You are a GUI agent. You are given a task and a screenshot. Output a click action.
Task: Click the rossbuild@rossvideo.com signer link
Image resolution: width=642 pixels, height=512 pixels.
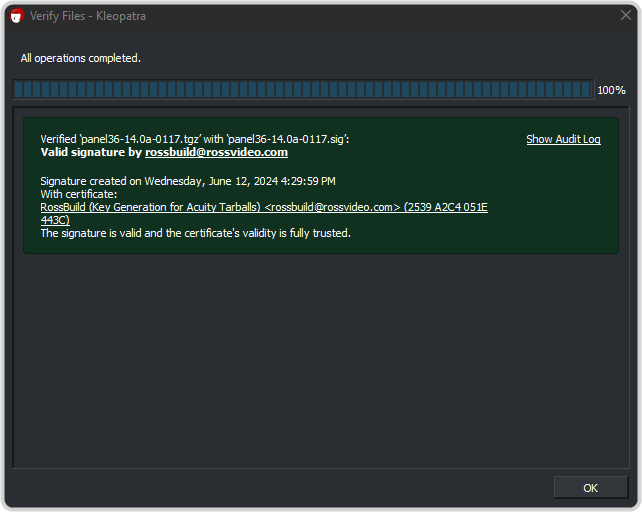point(216,153)
